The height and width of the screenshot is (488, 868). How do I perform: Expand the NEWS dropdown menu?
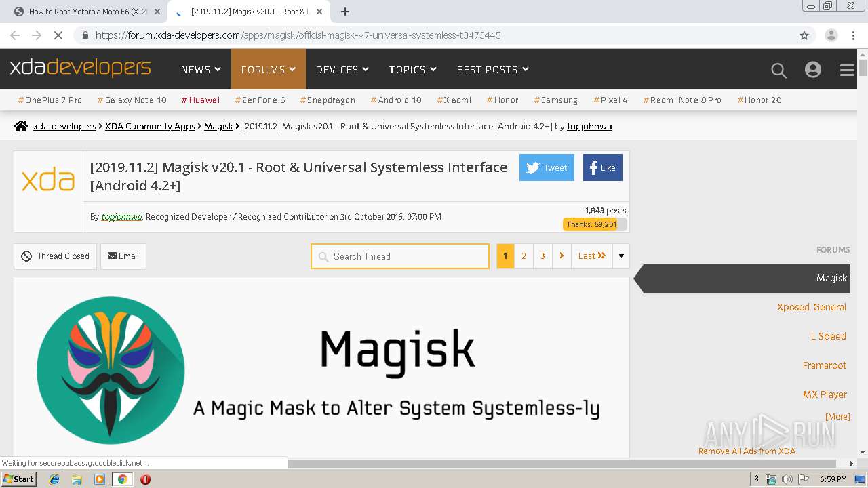201,69
